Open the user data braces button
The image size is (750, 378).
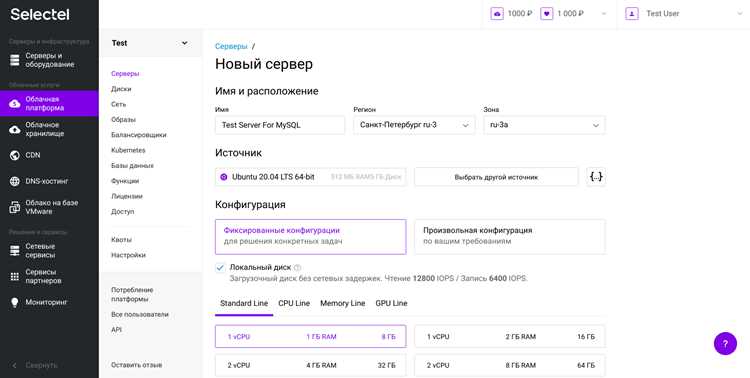click(596, 177)
